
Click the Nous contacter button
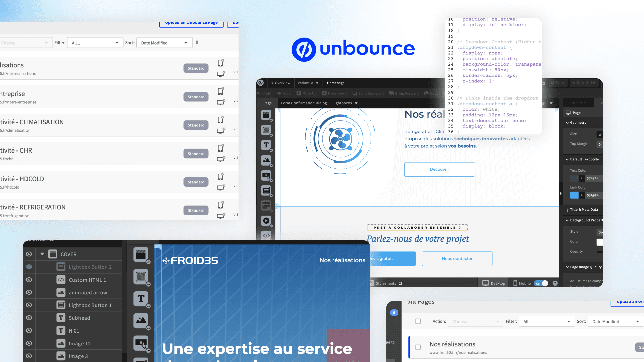point(457,259)
